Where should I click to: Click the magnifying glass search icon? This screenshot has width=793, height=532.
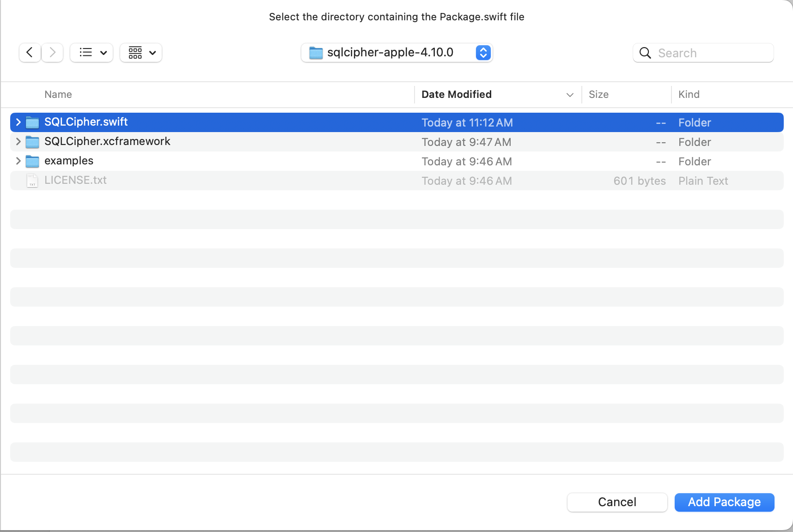(645, 53)
